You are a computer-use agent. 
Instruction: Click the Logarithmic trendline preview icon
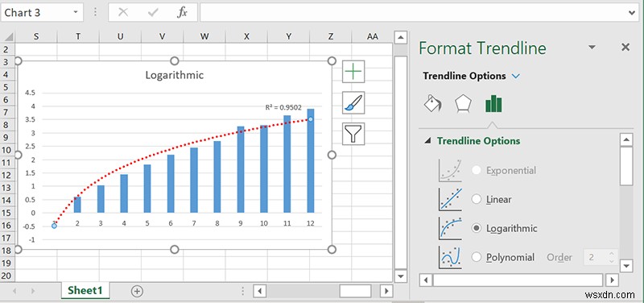click(x=450, y=228)
